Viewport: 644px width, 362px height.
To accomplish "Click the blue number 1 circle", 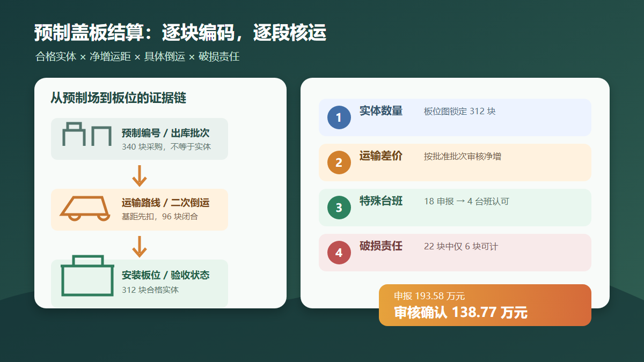I will tap(339, 117).
